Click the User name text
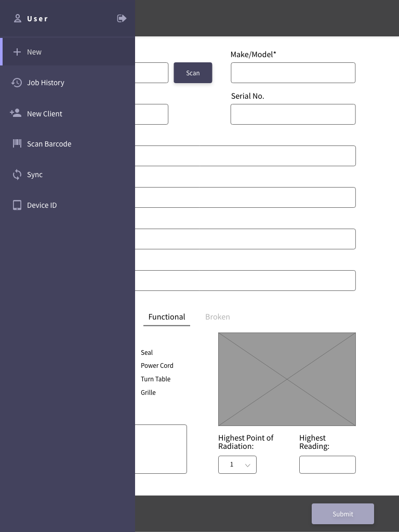Image resolution: width=399 pixels, height=532 pixels. 37,19
